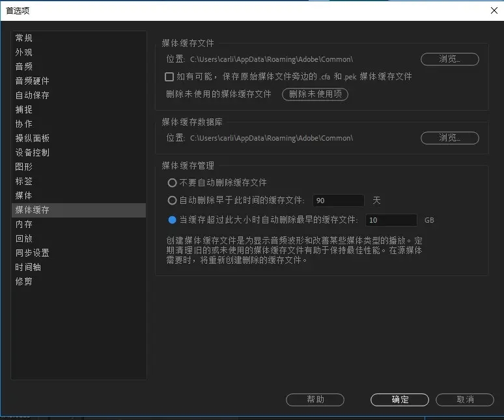
Task: Go to 时间轴 preferences
Action: pos(78,267)
